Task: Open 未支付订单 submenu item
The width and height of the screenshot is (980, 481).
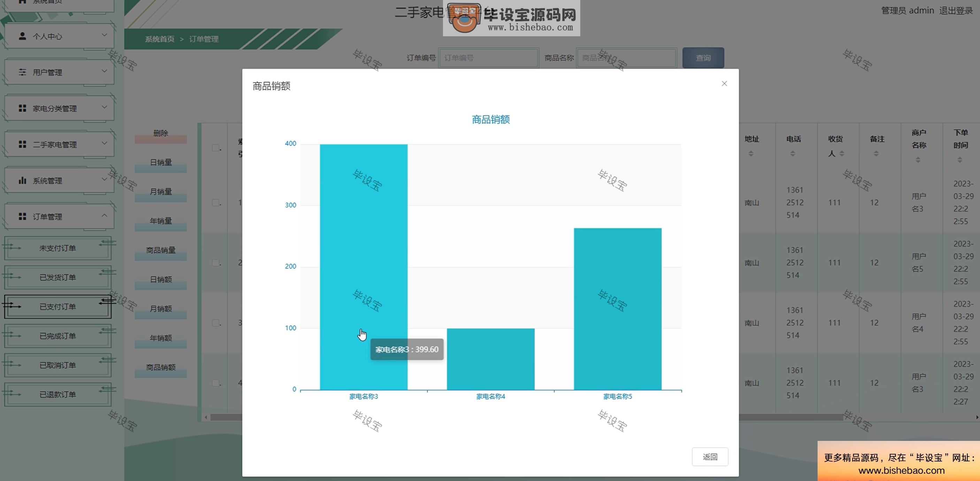Action: click(58, 248)
